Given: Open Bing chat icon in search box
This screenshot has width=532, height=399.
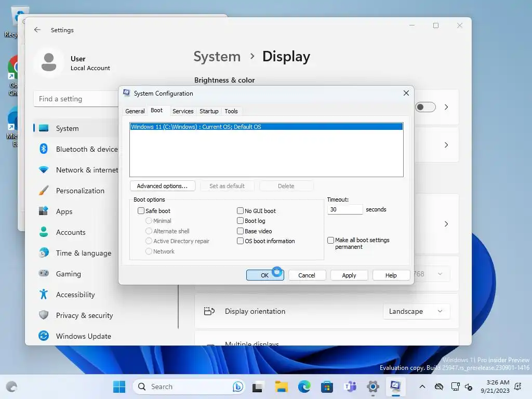Looking at the screenshot, I should [238, 387].
